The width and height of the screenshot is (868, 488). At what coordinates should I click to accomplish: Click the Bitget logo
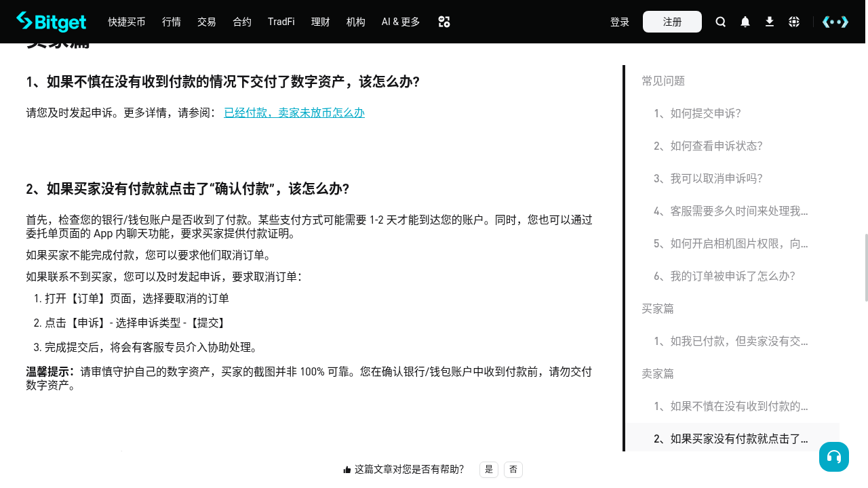(x=51, y=22)
